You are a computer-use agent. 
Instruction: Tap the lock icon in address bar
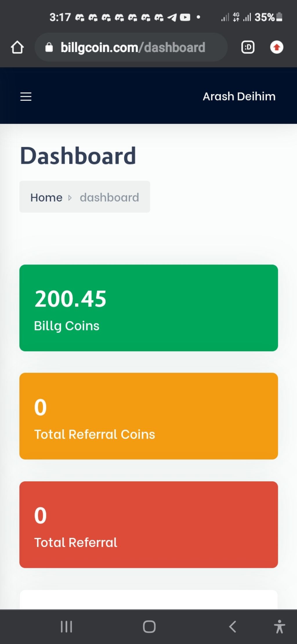tap(49, 47)
